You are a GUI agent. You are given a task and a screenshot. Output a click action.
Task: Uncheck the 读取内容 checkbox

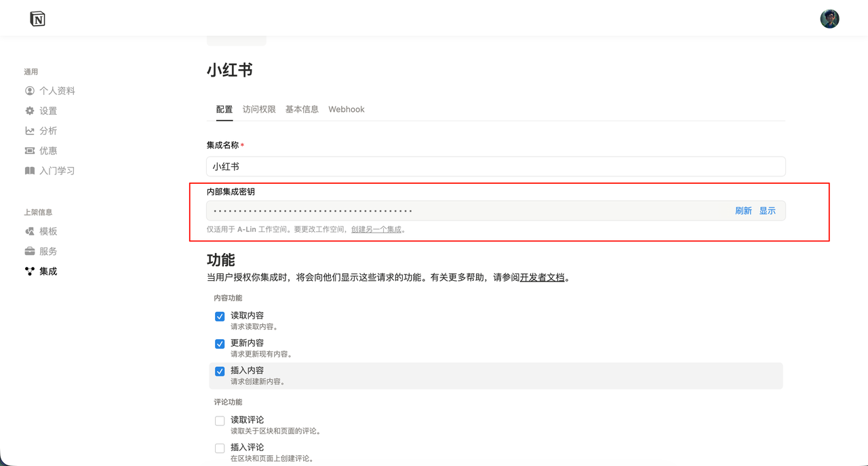coord(220,317)
